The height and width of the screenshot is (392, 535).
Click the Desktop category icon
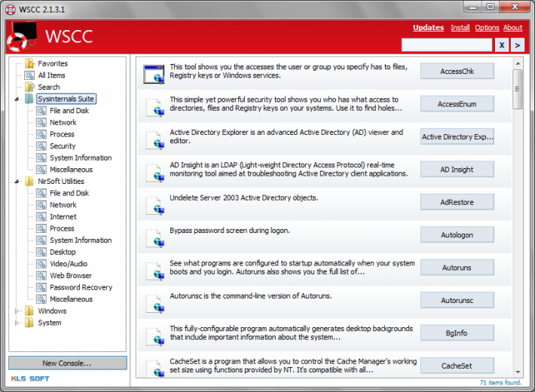(41, 252)
